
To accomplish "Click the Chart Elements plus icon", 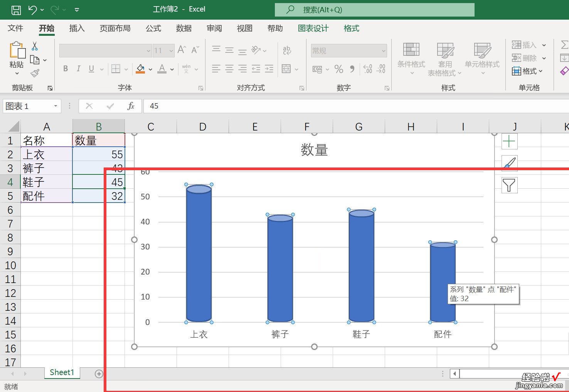I will click(509, 141).
